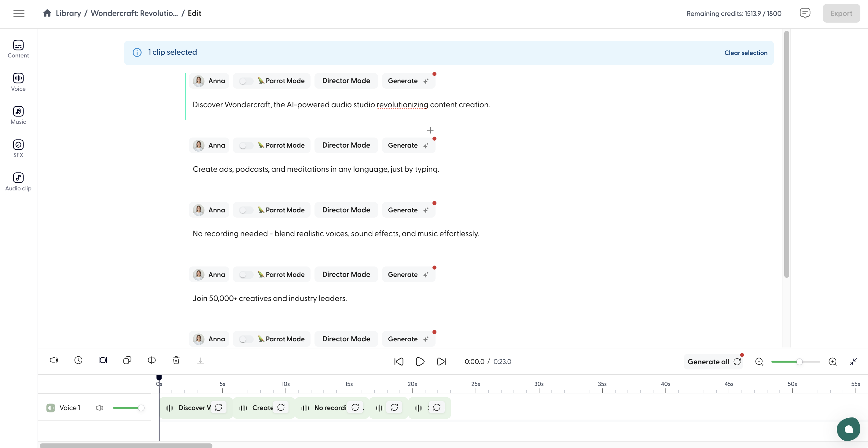Toggle Parrot Mode for 'Join 50,000+' clip
This screenshot has height=448, width=868.
[x=246, y=274]
